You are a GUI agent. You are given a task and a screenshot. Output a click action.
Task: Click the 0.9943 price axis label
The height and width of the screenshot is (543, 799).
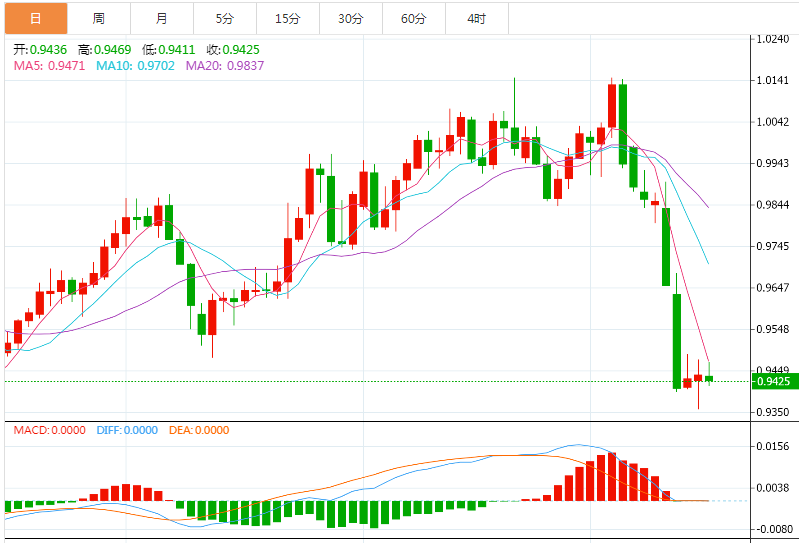(x=773, y=164)
